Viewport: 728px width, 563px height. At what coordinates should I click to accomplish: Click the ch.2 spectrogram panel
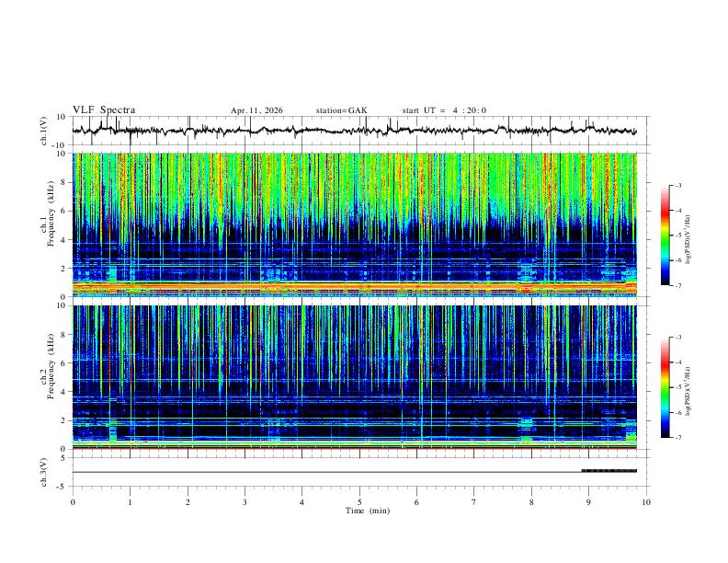coord(354,377)
